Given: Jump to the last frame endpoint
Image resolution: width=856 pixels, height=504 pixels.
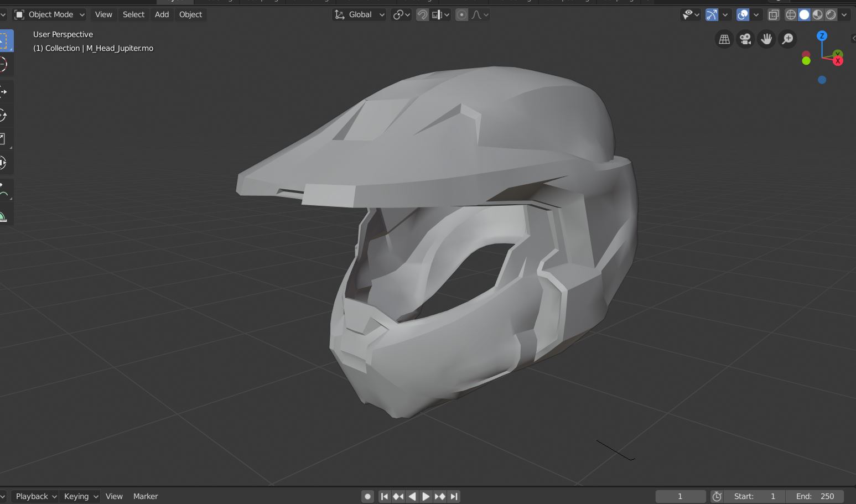Looking at the screenshot, I should point(454,496).
